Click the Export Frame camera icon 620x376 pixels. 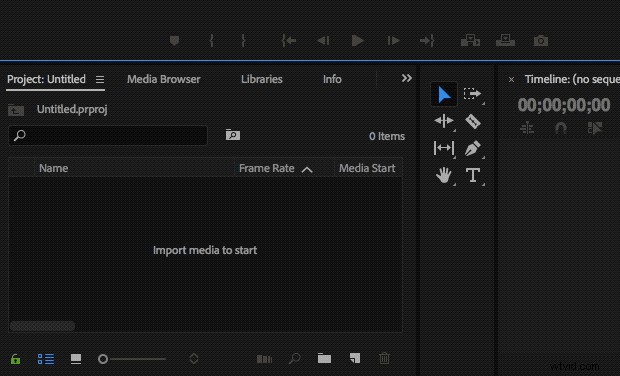[x=541, y=41]
